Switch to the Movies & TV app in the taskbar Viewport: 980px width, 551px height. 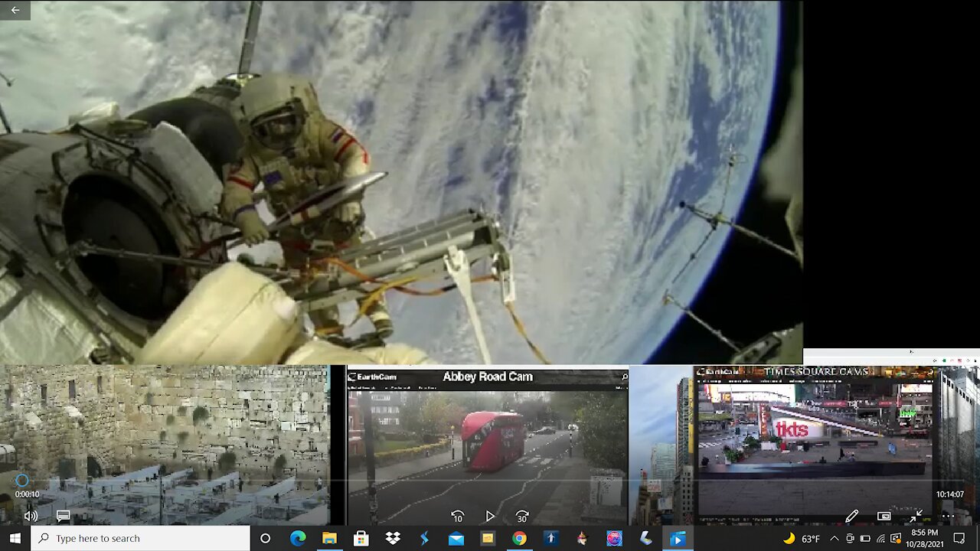click(x=678, y=538)
